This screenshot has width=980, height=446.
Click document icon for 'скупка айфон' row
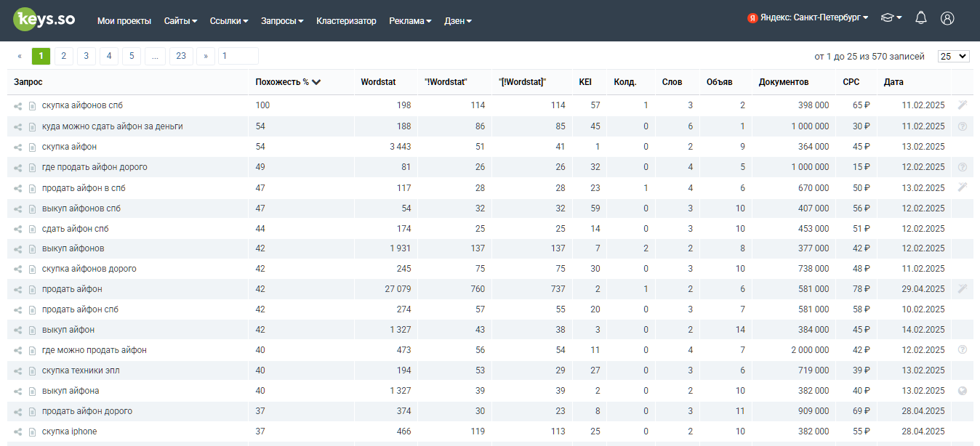point(32,147)
